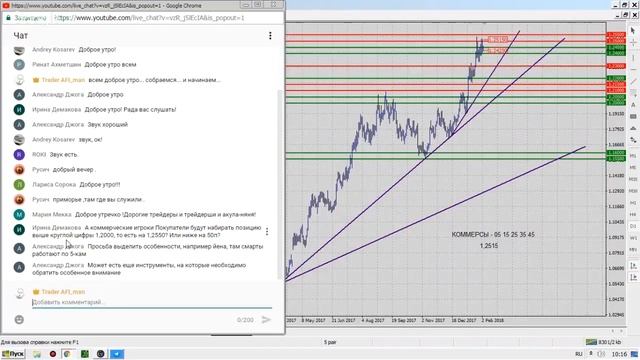Switch chart to D1 timeframe
640x360 pixels.
(x=633, y=226)
